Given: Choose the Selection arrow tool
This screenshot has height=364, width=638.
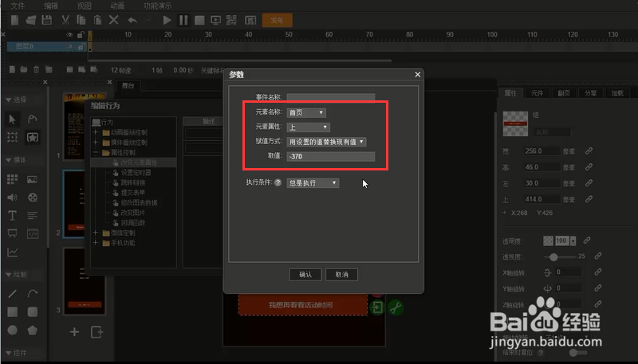Looking at the screenshot, I should (x=12, y=119).
